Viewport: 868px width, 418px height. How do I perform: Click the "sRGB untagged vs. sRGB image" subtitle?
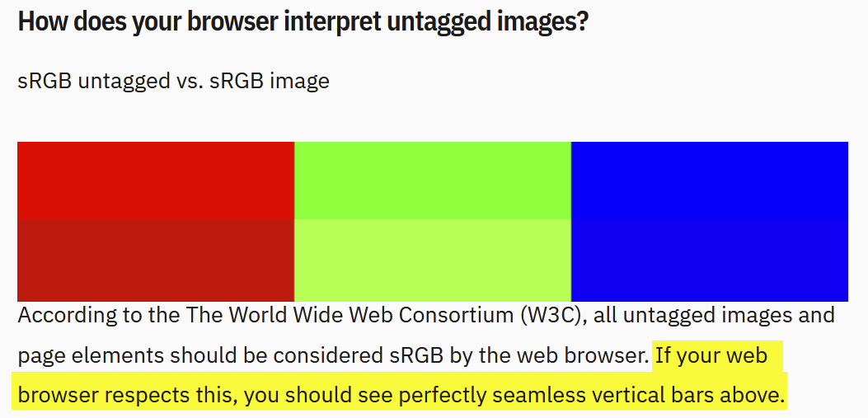click(173, 82)
